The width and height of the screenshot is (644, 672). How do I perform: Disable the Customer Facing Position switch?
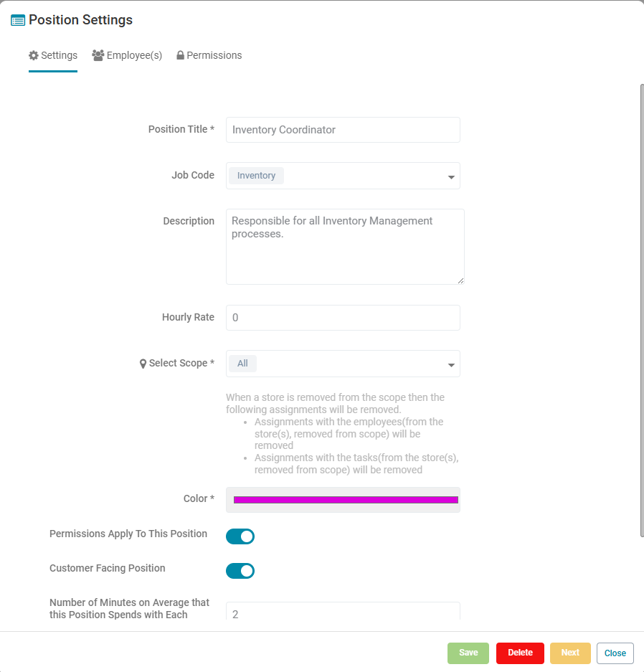[x=240, y=570]
